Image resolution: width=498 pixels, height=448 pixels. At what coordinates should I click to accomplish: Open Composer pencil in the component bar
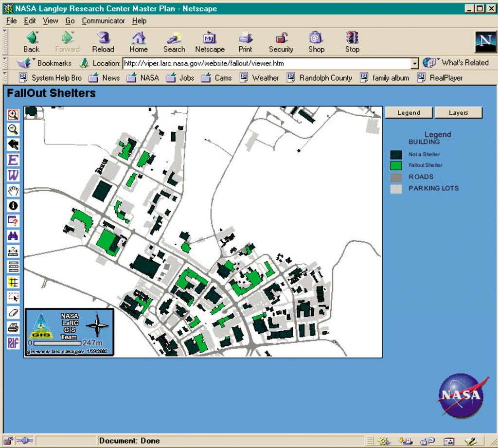(471, 441)
